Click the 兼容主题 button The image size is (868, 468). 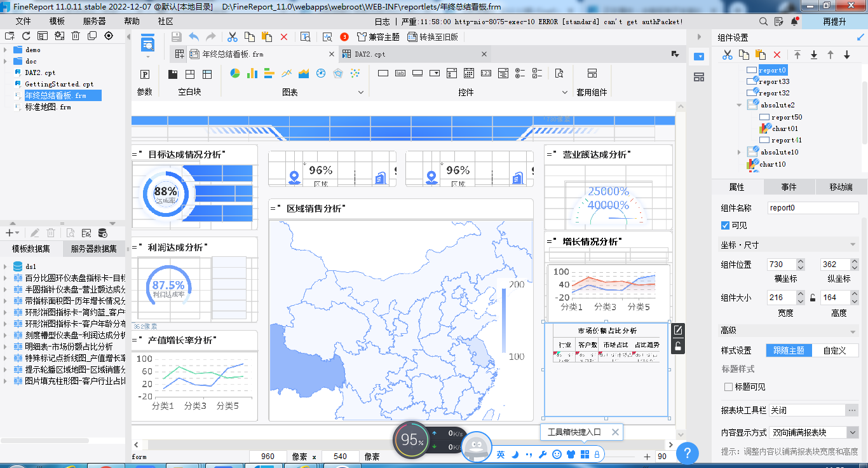tap(378, 37)
